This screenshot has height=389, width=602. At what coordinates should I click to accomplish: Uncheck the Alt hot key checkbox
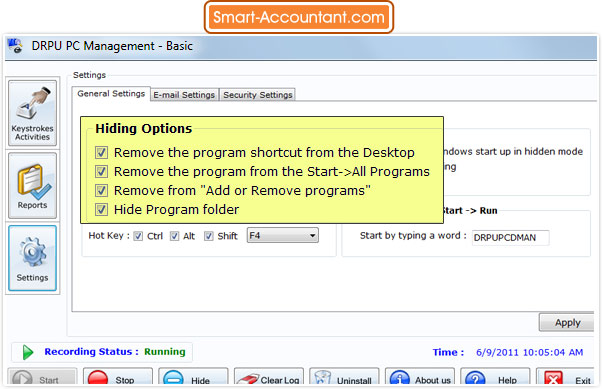pyautogui.click(x=174, y=236)
